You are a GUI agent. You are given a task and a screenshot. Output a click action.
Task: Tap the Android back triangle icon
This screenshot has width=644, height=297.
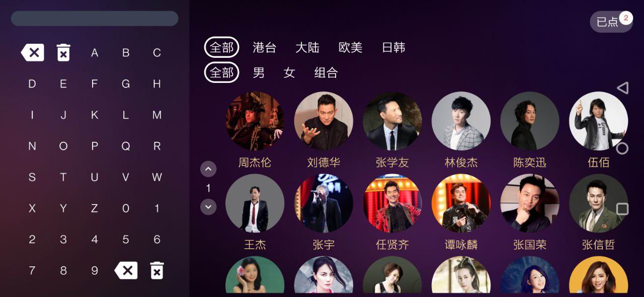tap(622, 88)
